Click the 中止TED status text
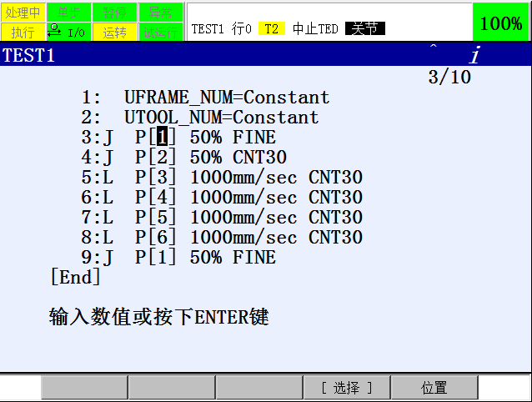The width and height of the screenshot is (532, 402). tap(315, 29)
